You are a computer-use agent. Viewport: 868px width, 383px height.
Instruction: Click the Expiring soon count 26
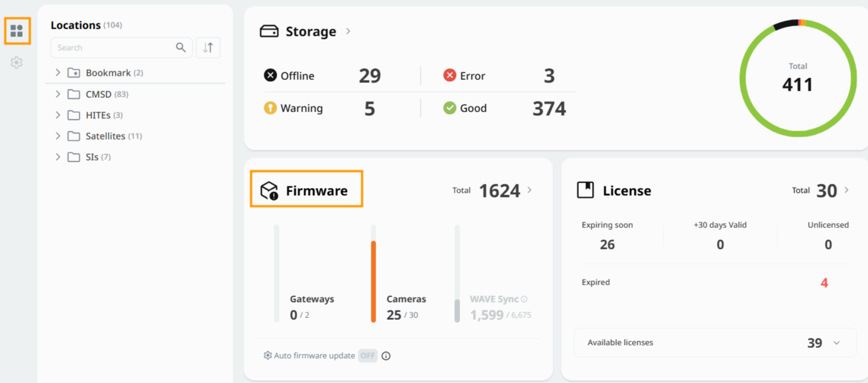[607, 245]
